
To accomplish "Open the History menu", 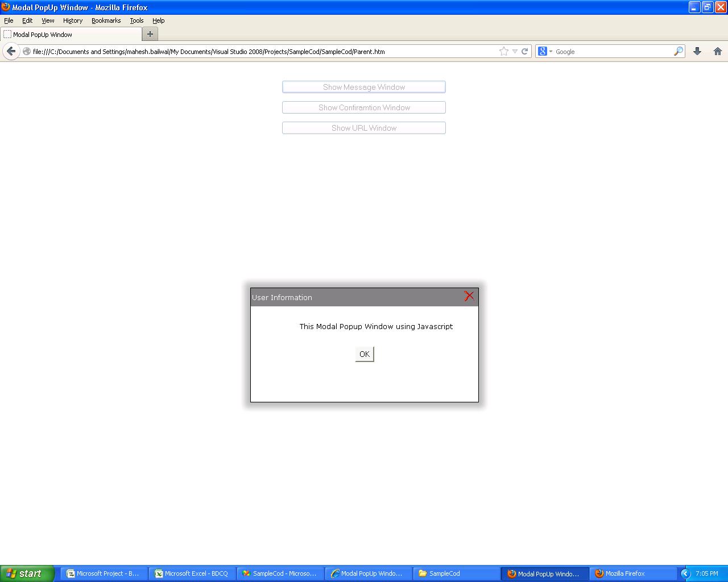I will click(73, 20).
